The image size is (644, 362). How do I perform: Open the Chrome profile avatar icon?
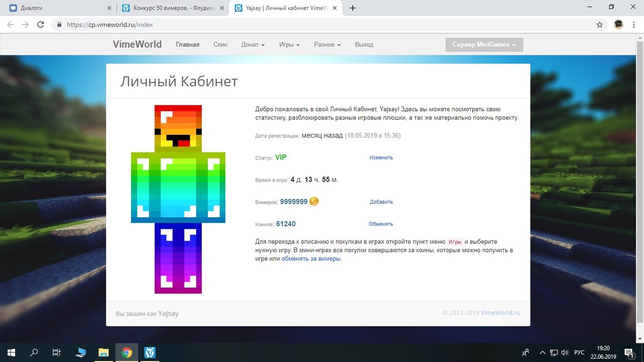tap(618, 24)
